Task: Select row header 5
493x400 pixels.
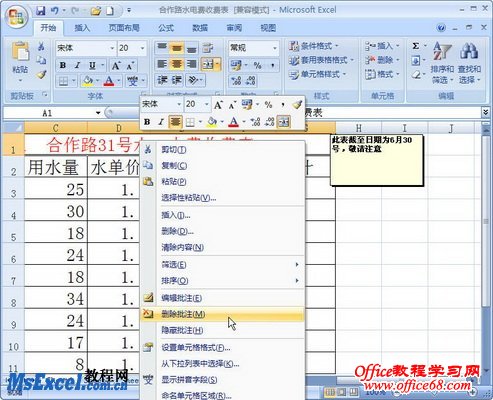Action: [13, 232]
